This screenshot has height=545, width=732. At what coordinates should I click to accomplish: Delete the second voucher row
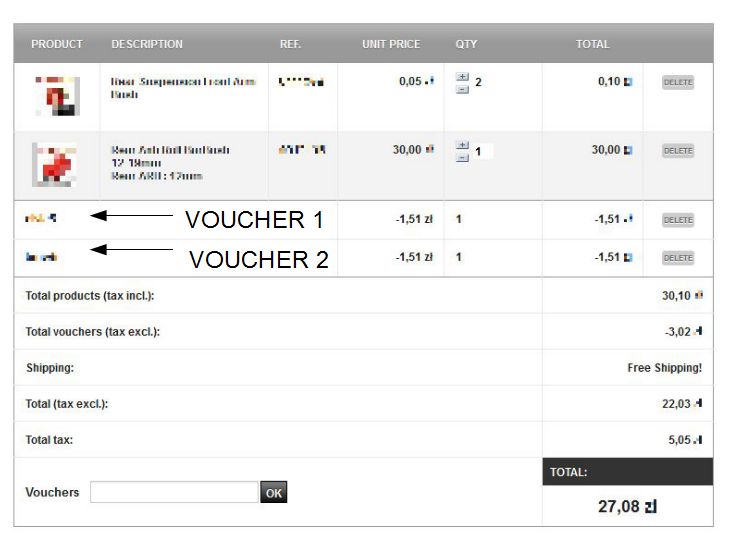pyautogui.click(x=678, y=258)
